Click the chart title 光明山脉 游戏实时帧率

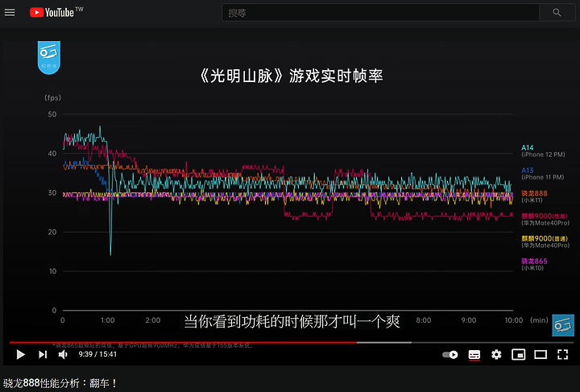click(x=291, y=76)
